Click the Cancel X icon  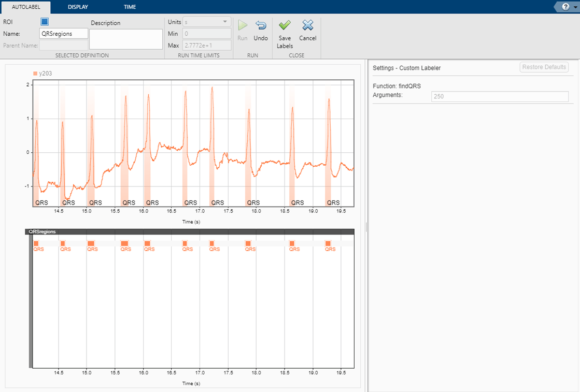click(x=308, y=25)
